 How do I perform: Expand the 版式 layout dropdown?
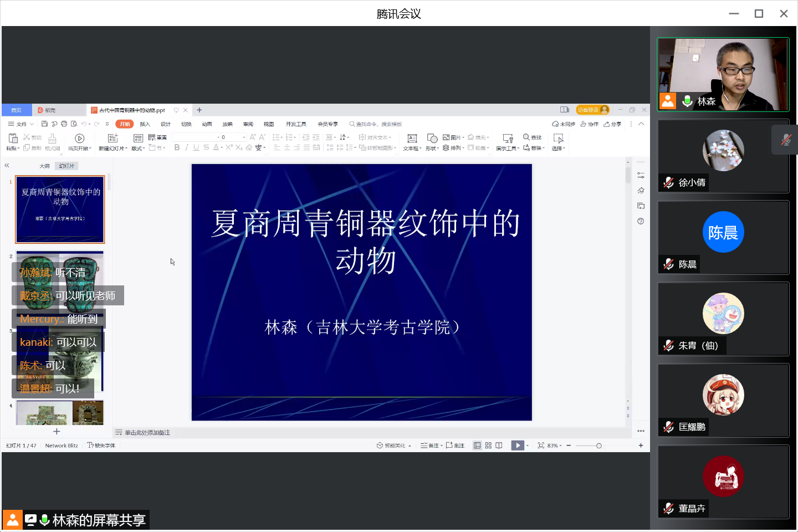(138, 149)
